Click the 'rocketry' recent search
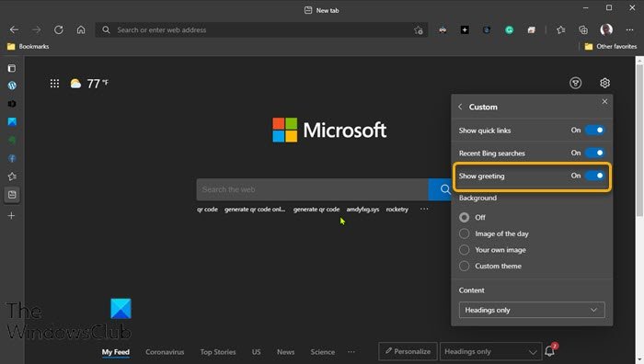 tap(397, 210)
